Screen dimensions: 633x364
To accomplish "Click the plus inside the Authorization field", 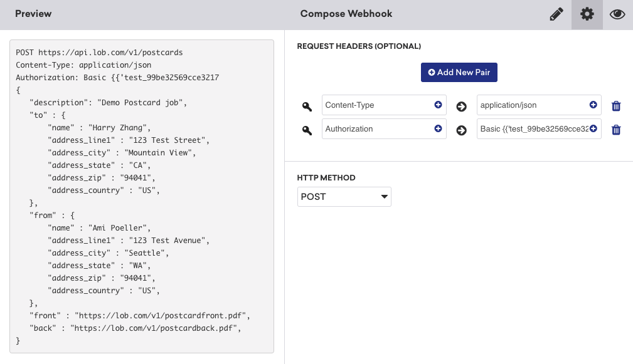I will click(x=438, y=128).
